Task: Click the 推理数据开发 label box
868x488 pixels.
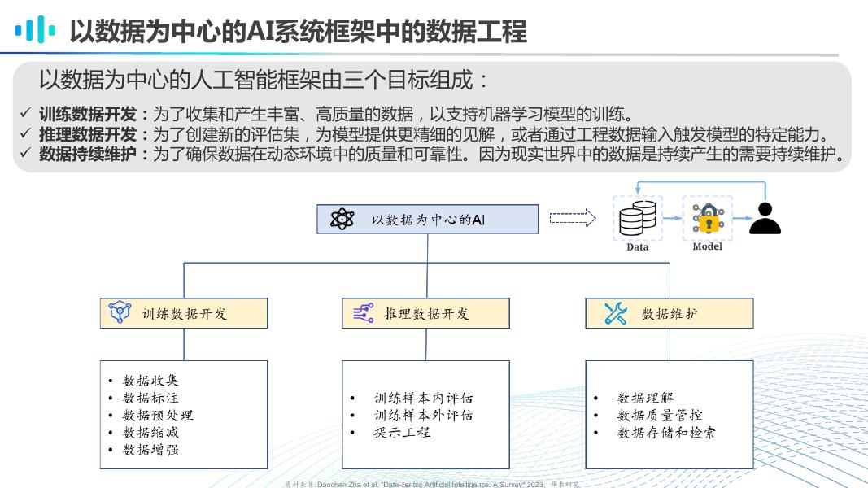Action: tap(425, 312)
